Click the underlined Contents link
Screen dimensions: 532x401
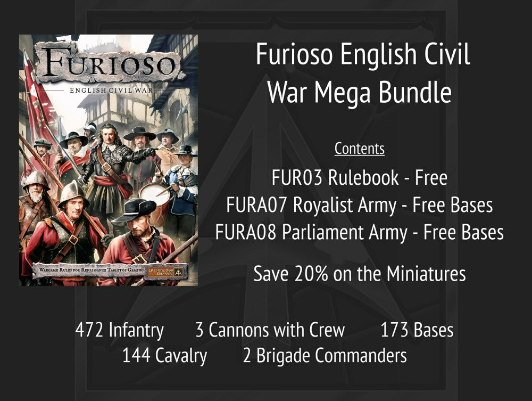[359, 149]
